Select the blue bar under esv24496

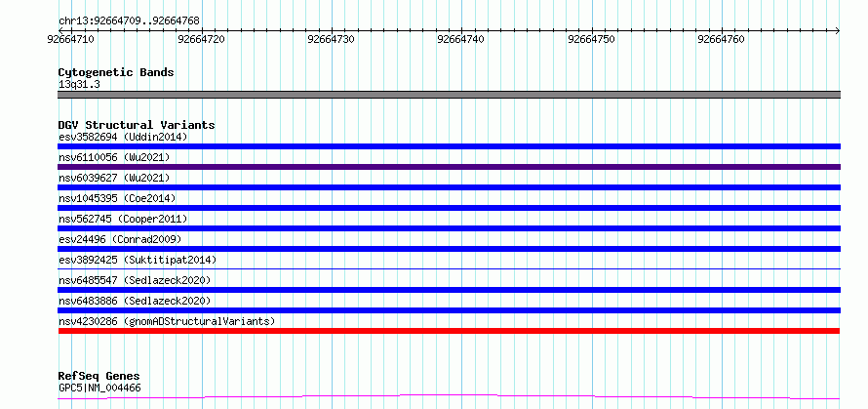pos(449,249)
